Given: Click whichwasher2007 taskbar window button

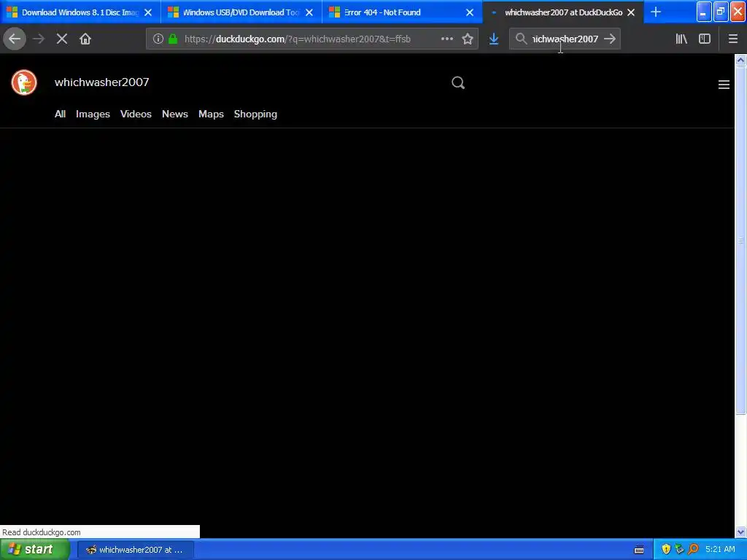Looking at the screenshot, I should pos(135,550).
